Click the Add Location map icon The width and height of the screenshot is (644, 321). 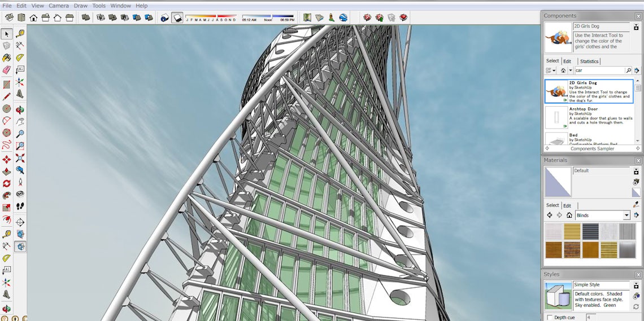307,17
